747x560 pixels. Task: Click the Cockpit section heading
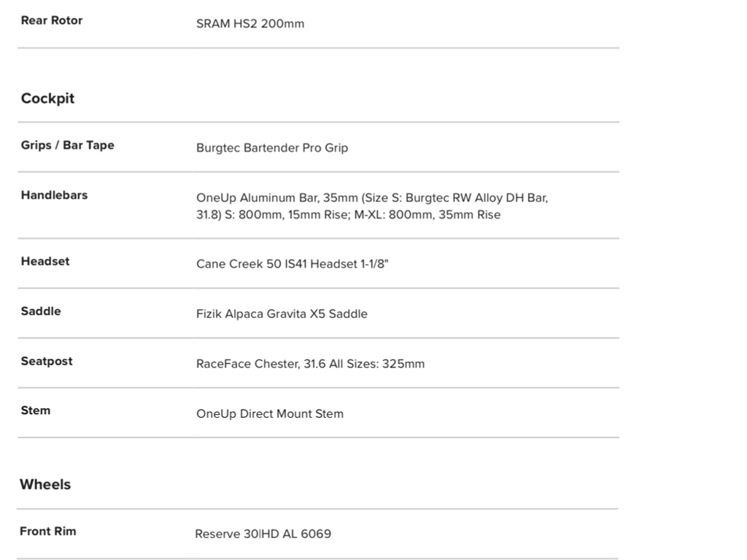click(47, 98)
